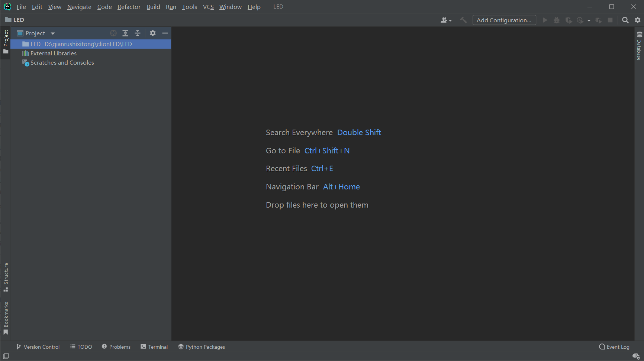Screen dimensions: 644x361
Task: Click the Attach to Process icon
Action: click(598, 20)
